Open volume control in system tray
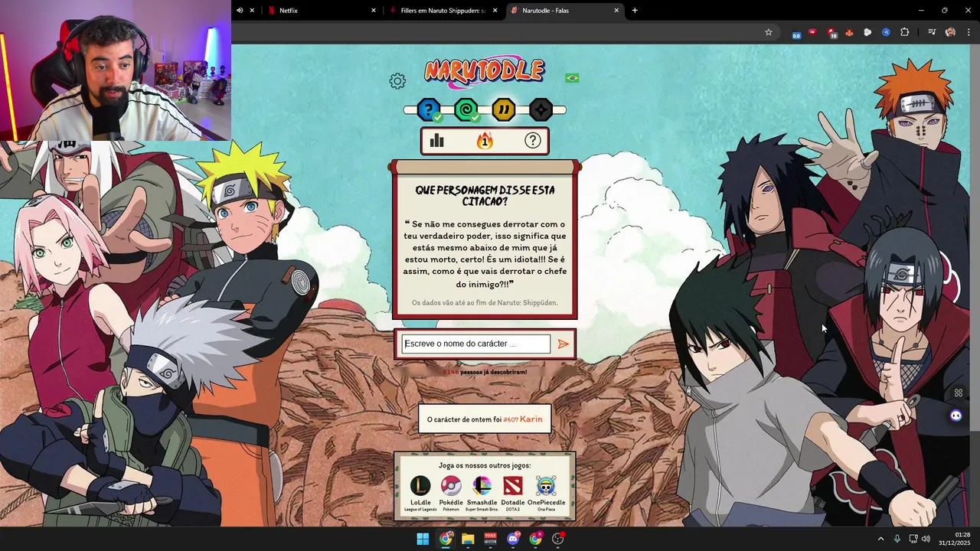The height and width of the screenshot is (551, 980). 926,539
